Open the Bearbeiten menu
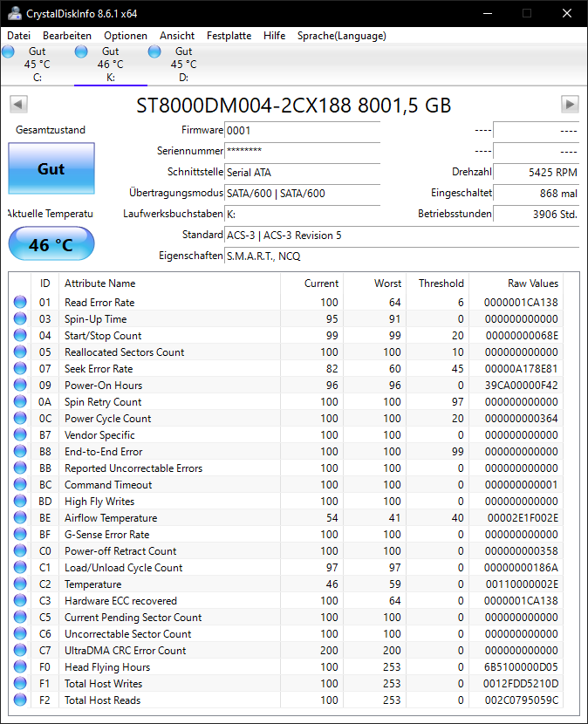 pos(67,36)
